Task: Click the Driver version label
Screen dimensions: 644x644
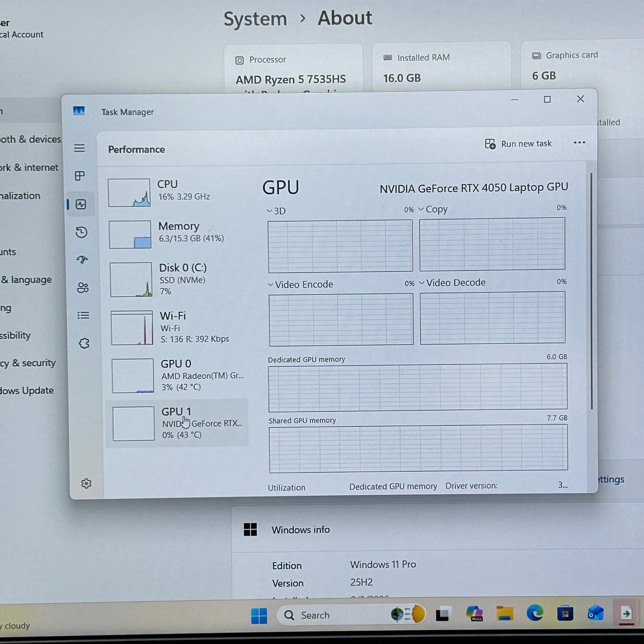Action: pyautogui.click(x=471, y=486)
